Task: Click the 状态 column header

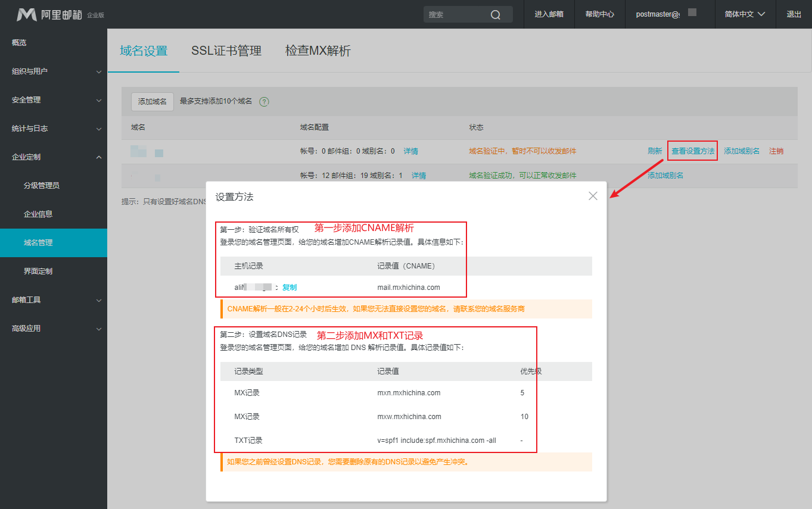Action: tap(476, 127)
